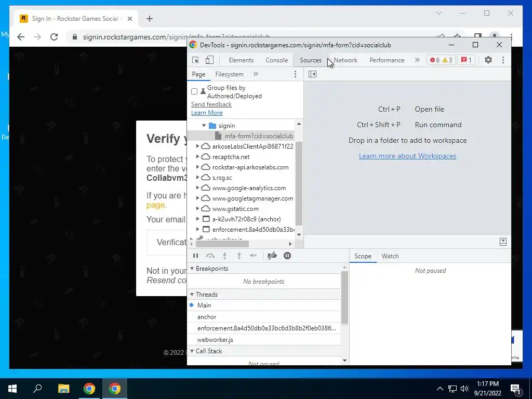
Task: Close the Sign In Rockstar Games tab
Action: click(x=129, y=19)
